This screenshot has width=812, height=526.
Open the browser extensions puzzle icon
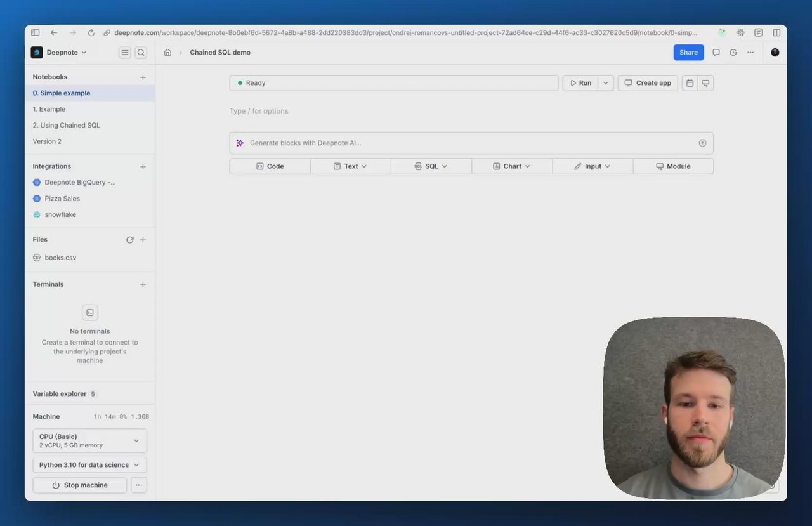[x=740, y=32]
